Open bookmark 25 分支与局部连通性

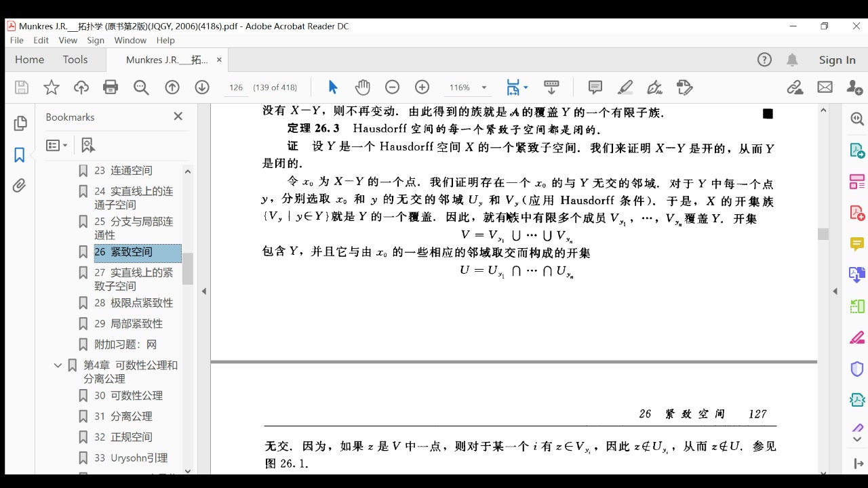point(134,228)
